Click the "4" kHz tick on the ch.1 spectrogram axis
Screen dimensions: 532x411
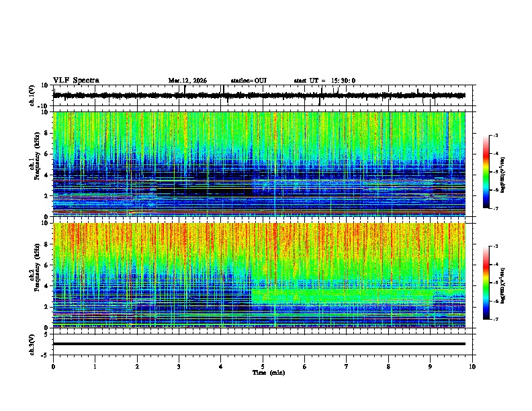47,175
